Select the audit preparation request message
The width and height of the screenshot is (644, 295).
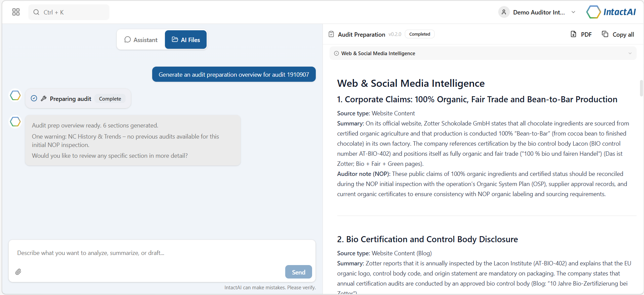point(234,74)
